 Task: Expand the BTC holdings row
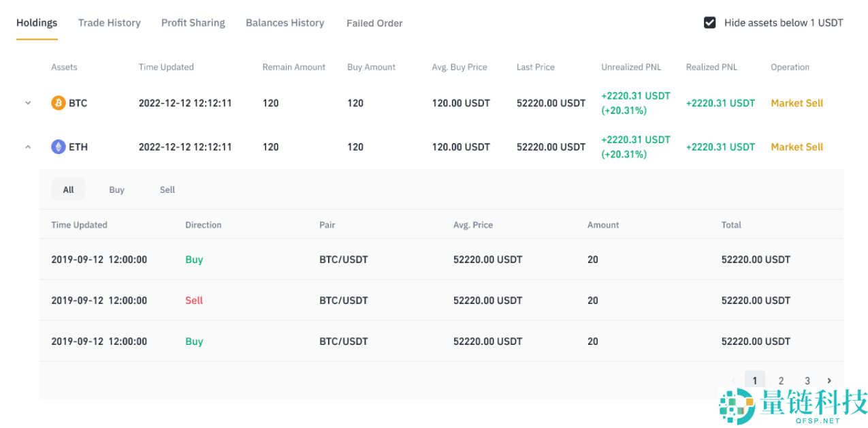click(x=28, y=103)
